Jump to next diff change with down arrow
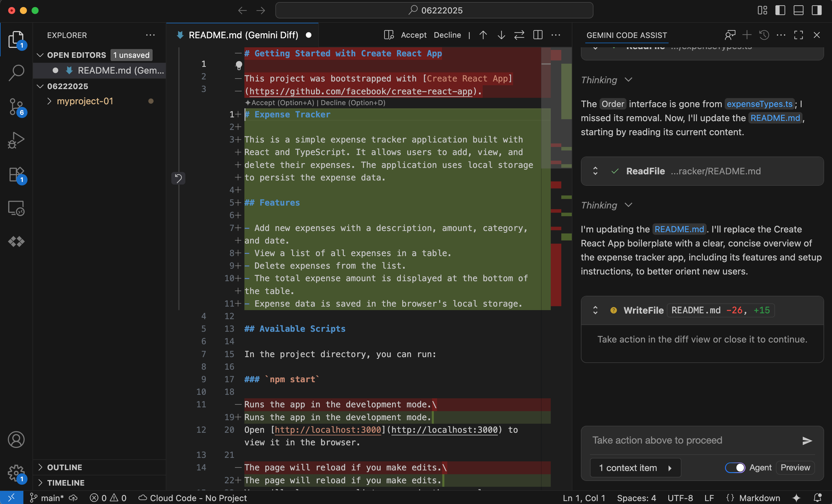The height and width of the screenshot is (504, 832). (x=501, y=35)
